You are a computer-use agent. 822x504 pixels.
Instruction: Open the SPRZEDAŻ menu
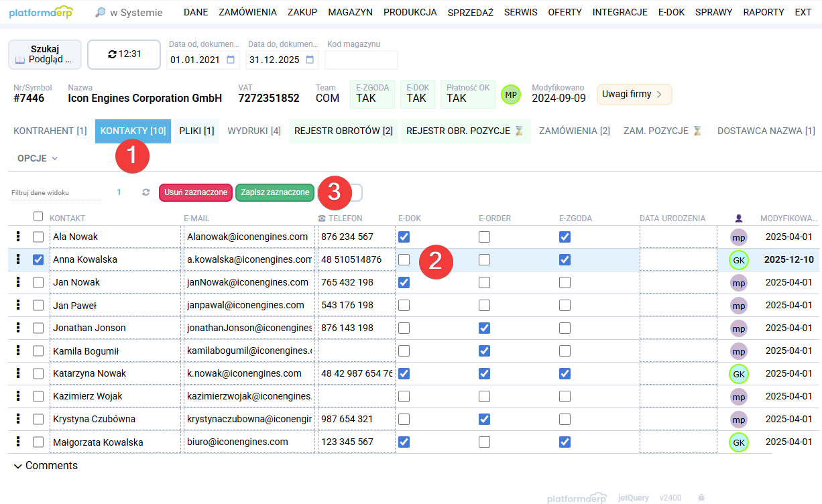[470, 11]
